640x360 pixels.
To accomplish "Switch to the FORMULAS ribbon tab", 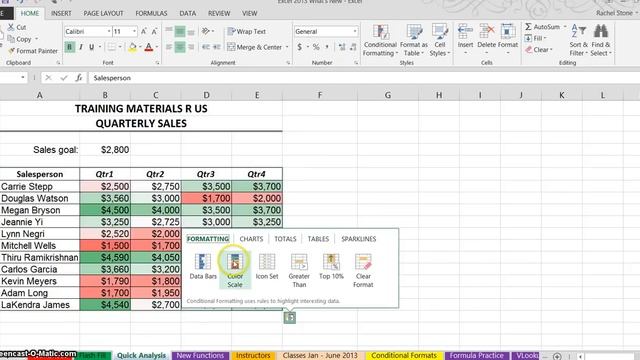I will pyautogui.click(x=151, y=13).
